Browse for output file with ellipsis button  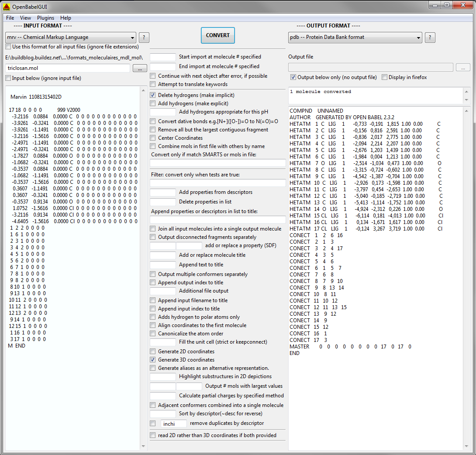463,67
